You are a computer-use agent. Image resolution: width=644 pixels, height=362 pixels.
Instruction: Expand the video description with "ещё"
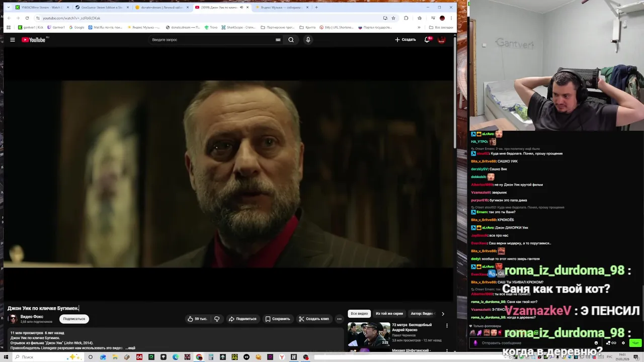131,348
